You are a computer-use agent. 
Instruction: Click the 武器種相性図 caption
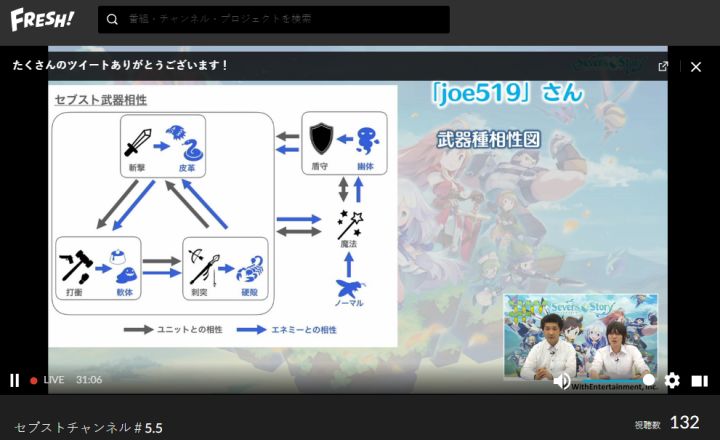pos(489,139)
